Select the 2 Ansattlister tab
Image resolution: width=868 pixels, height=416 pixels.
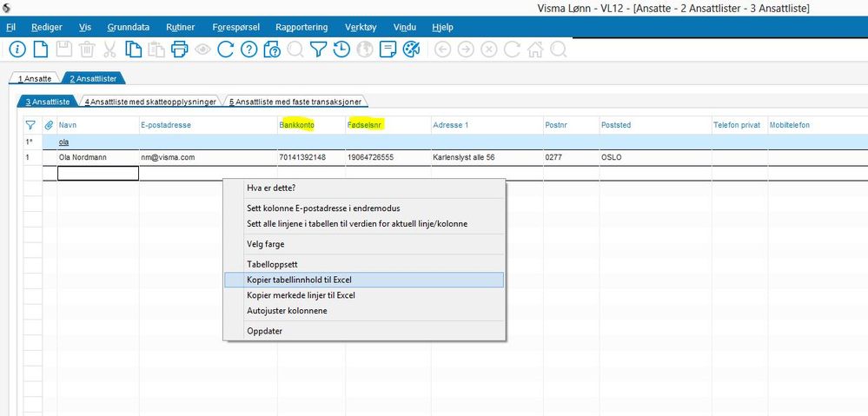94,78
